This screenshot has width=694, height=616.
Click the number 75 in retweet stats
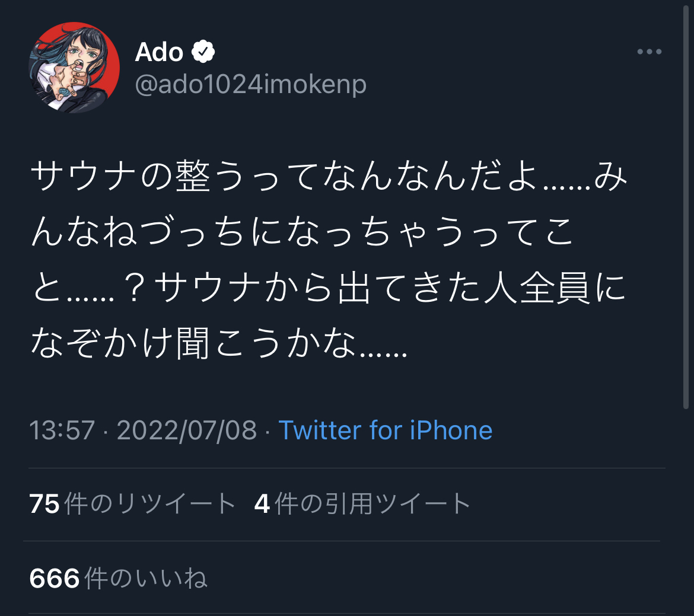point(44,503)
